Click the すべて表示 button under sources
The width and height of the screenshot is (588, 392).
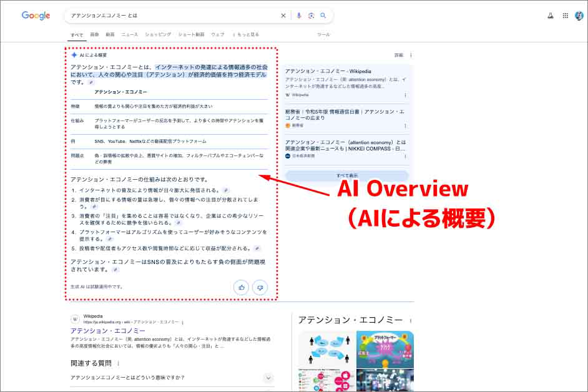346,176
